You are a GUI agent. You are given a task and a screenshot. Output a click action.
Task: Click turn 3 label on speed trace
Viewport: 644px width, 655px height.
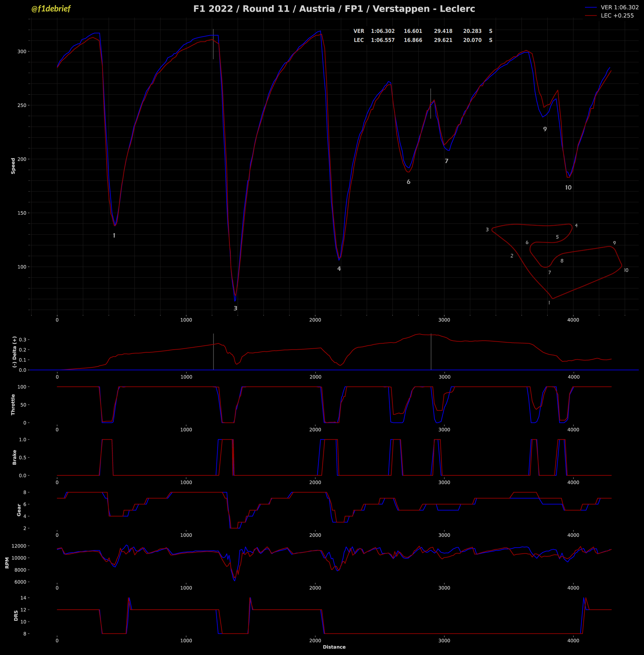[235, 309]
